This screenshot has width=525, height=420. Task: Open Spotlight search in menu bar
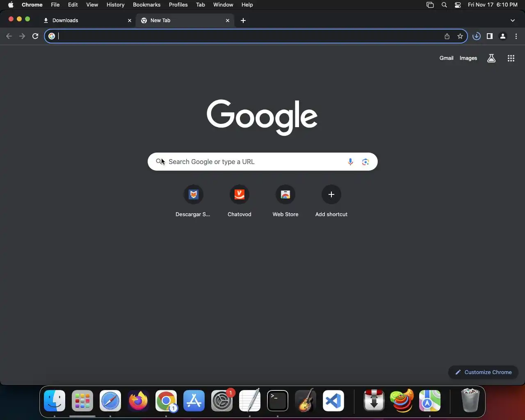coord(444,5)
